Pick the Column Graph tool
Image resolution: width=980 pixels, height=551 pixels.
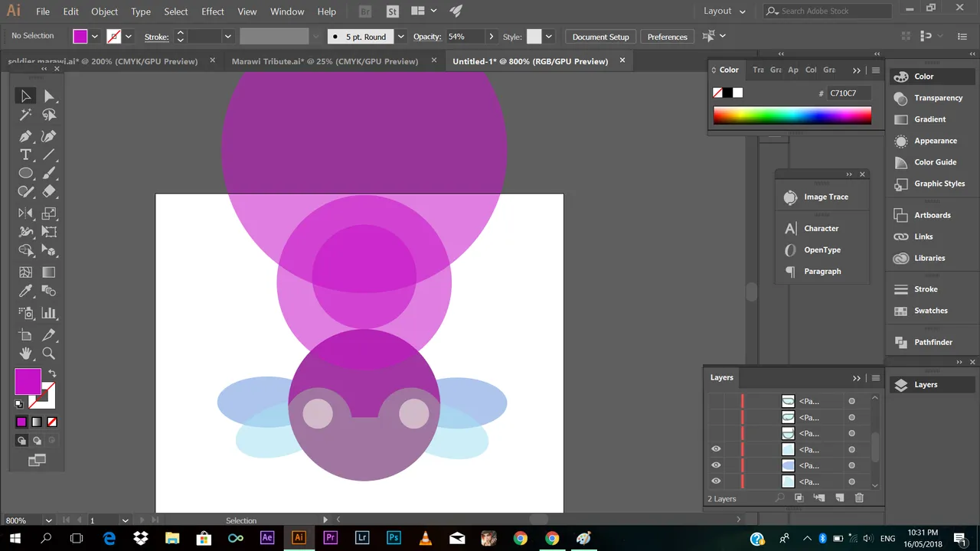[x=49, y=313]
